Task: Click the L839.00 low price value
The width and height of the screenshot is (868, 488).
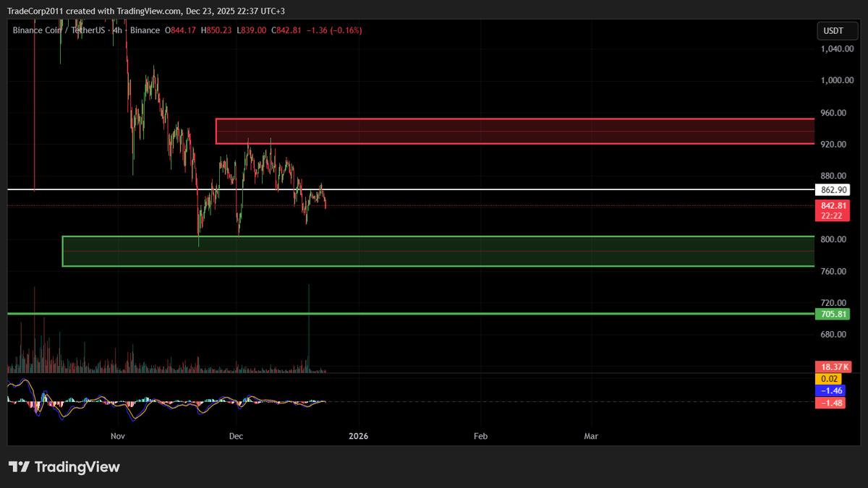Action: point(251,30)
